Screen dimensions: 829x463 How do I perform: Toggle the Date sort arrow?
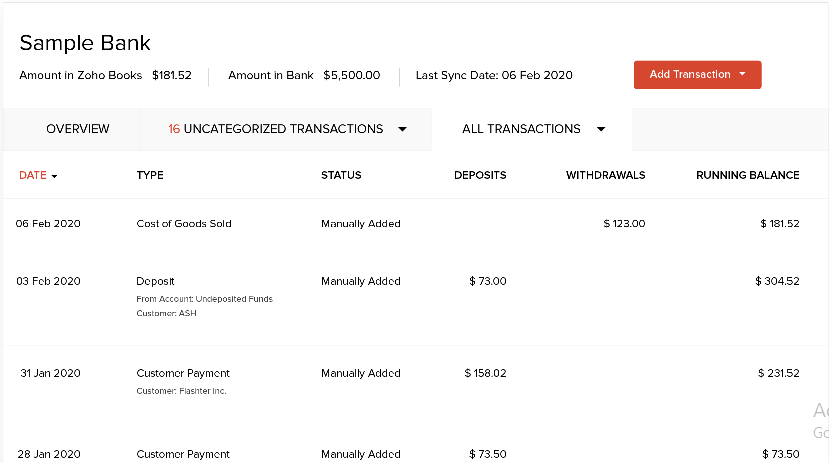click(54, 176)
